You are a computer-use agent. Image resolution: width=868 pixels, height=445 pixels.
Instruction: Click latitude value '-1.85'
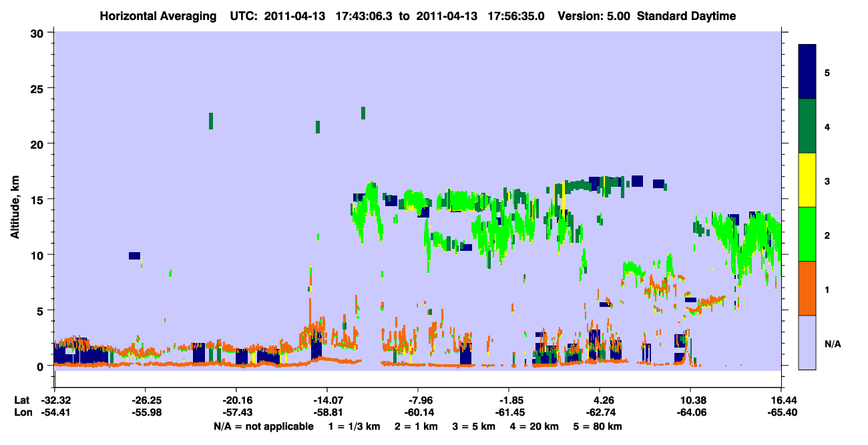[509, 400]
